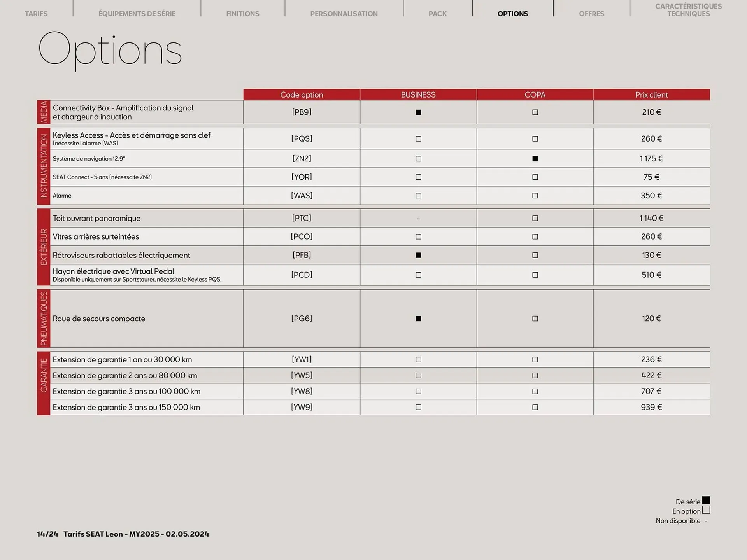The height and width of the screenshot is (560, 747).
Task: Click COPA box in Alarme row
Action: point(535,196)
